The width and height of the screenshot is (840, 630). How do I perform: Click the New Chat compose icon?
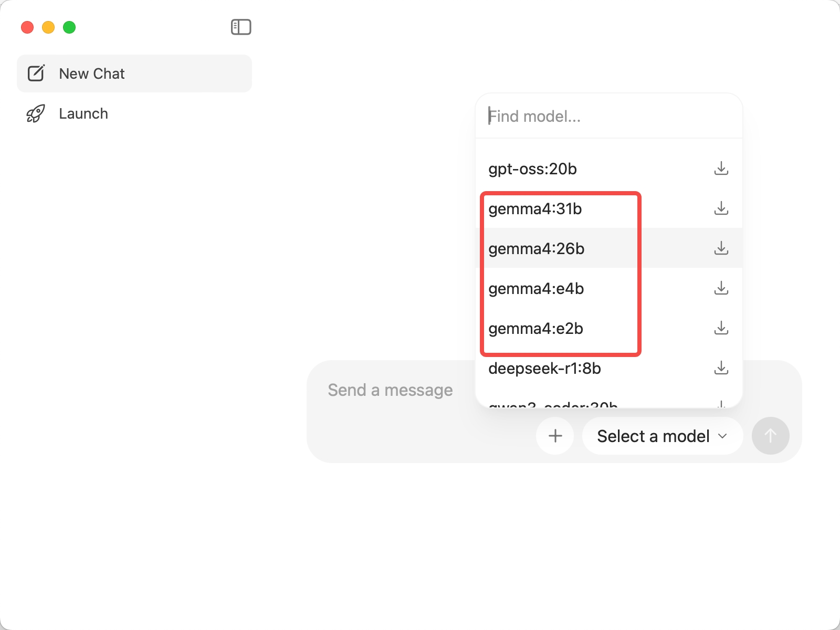[36, 73]
